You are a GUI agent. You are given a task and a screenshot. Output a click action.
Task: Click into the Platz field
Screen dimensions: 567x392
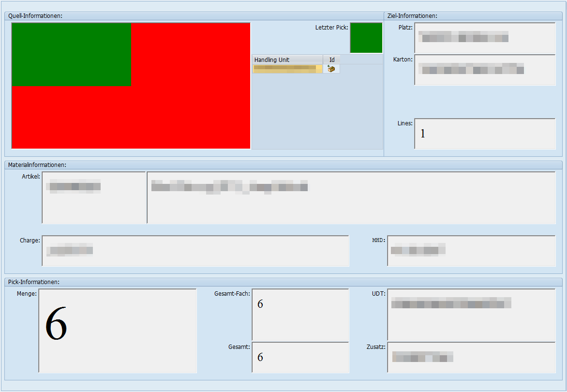(x=485, y=38)
